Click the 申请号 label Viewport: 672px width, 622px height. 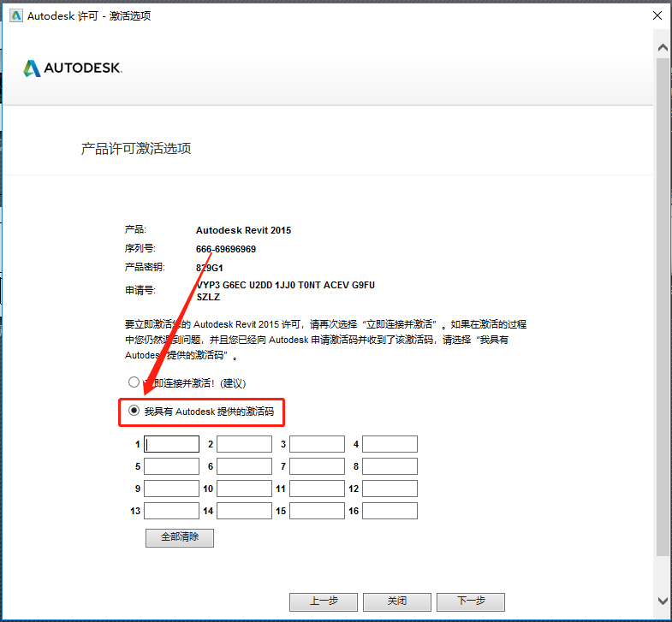coord(140,290)
